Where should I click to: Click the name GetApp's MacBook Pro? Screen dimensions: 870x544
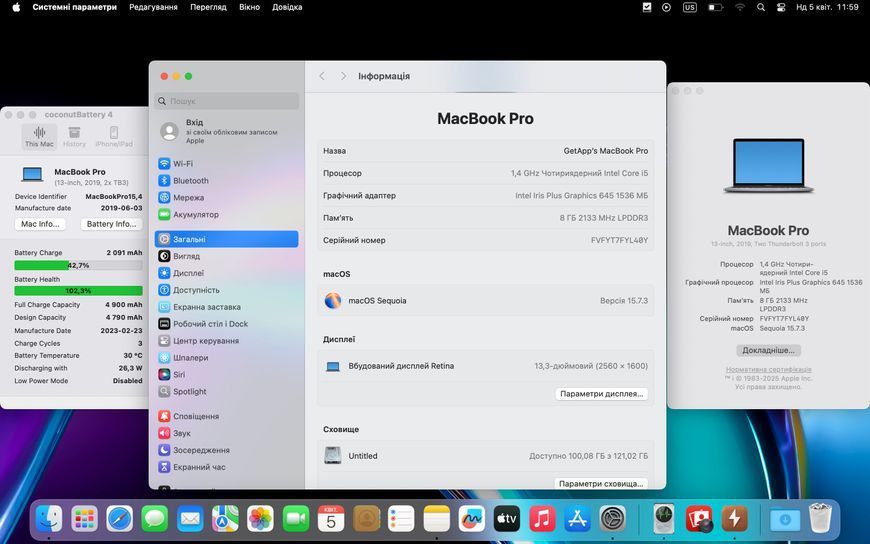click(606, 151)
